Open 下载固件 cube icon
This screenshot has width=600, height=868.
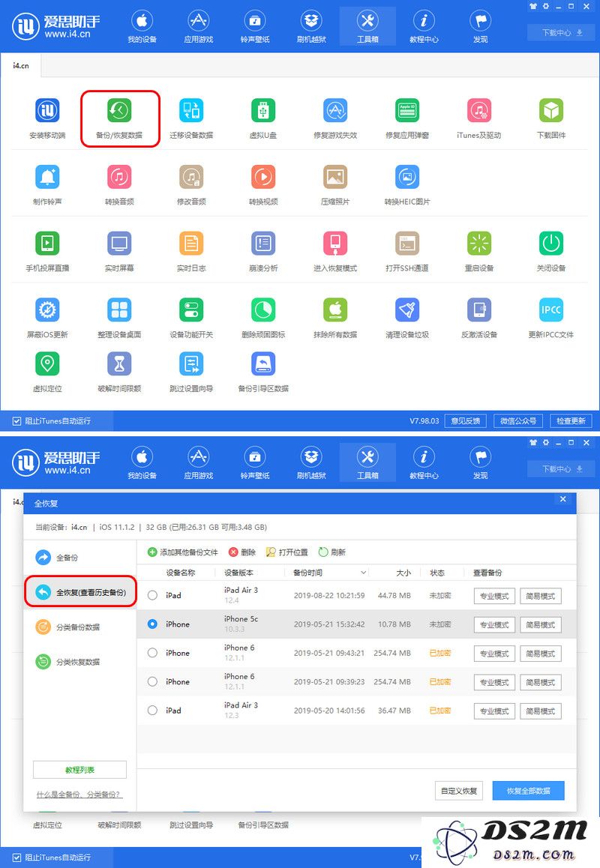click(x=551, y=111)
